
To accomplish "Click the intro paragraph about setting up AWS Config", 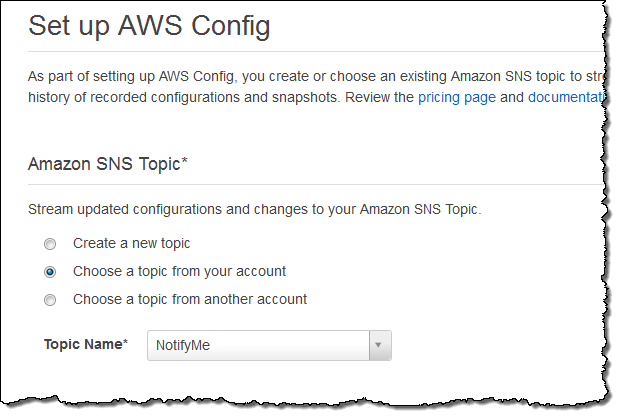I will (x=300, y=76).
